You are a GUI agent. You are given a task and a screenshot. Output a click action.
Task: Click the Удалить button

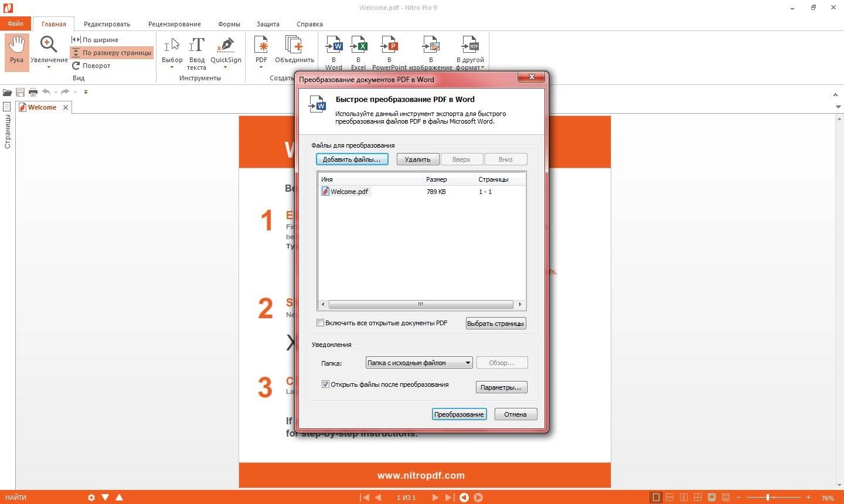coord(417,159)
